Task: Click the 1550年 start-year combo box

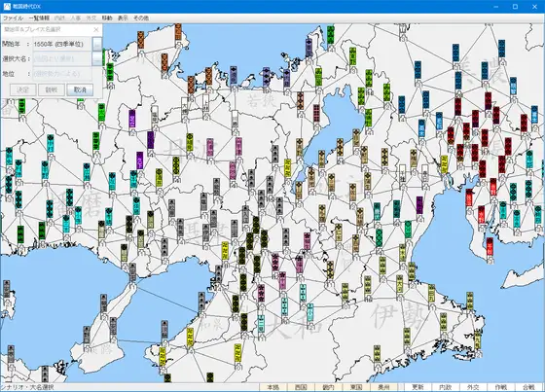Action: coord(62,44)
